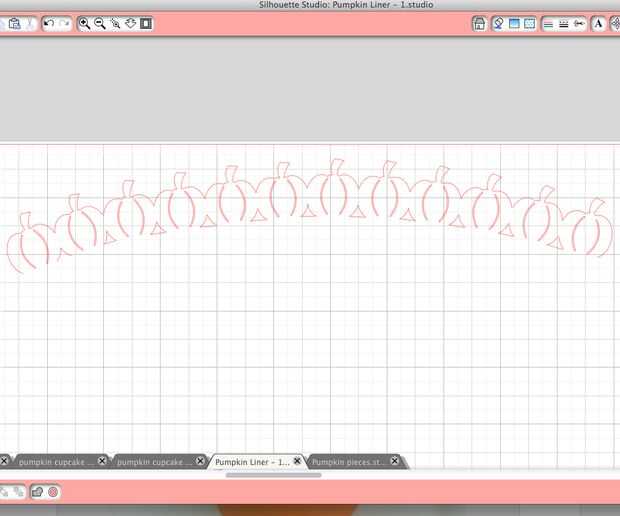Click the horizontal scrollbar below the tabs

tap(274, 475)
